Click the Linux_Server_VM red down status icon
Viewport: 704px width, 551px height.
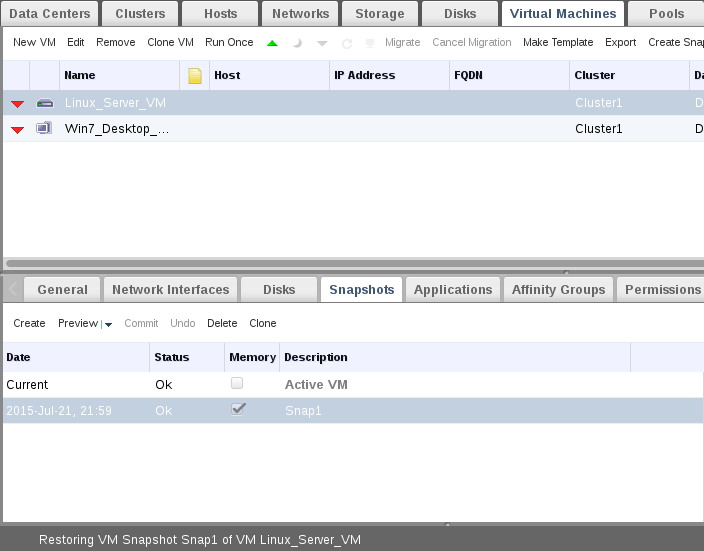click(17, 103)
